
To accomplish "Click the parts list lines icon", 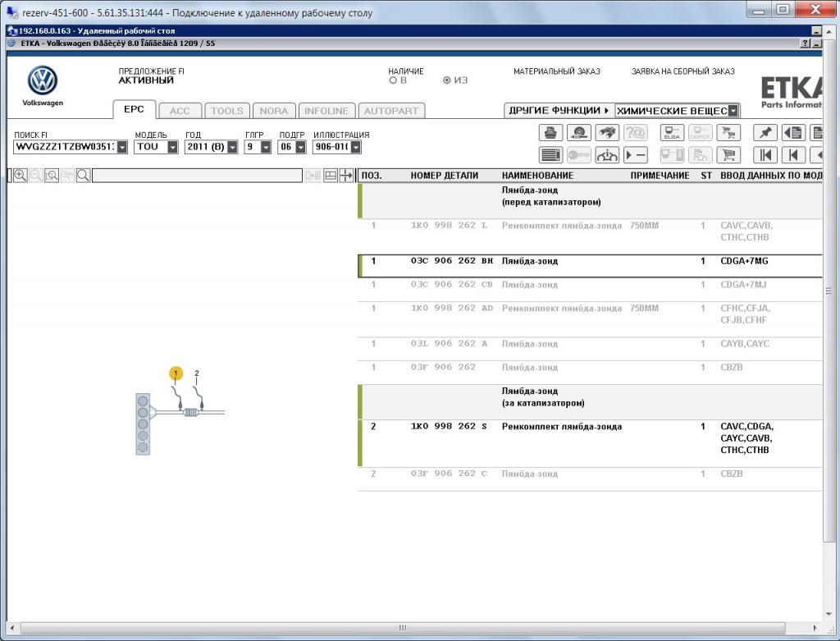I will [x=550, y=155].
